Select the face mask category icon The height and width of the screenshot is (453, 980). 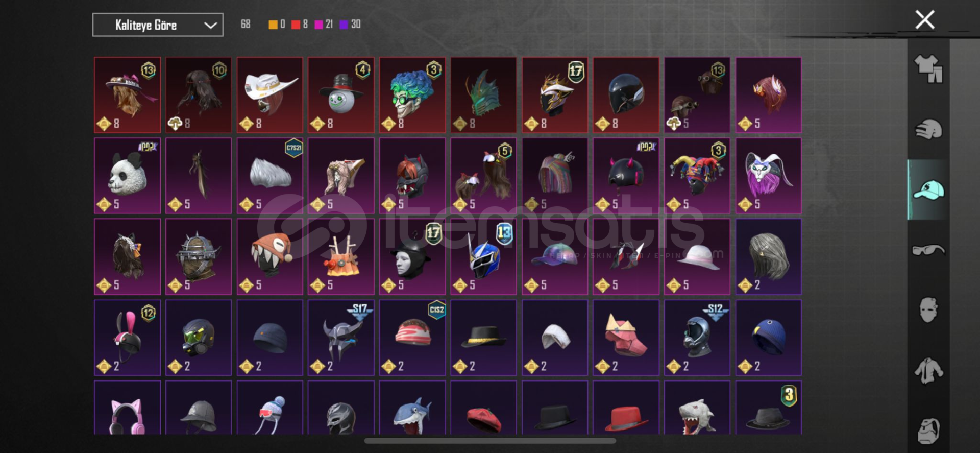(928, 310)
